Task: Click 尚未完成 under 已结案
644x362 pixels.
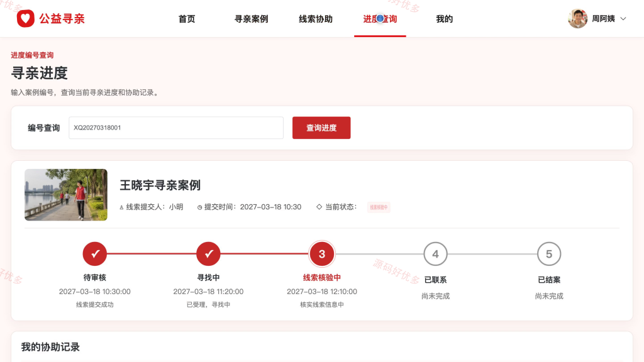Action: click(x=549, y=296)
